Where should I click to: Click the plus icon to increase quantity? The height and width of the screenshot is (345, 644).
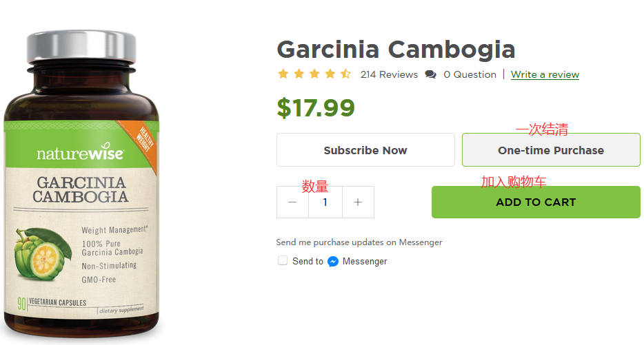coord(357,202)
